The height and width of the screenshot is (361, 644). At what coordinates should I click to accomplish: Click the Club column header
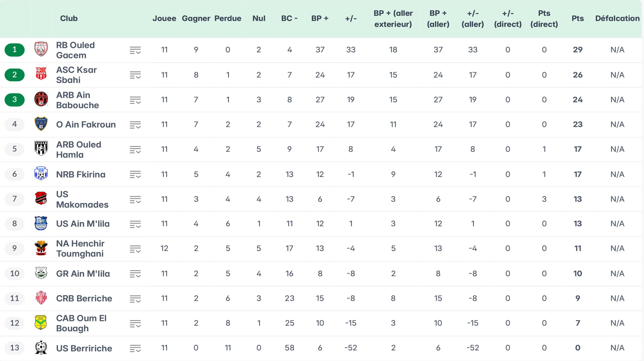pyautogui.click(x=69, y=18)
